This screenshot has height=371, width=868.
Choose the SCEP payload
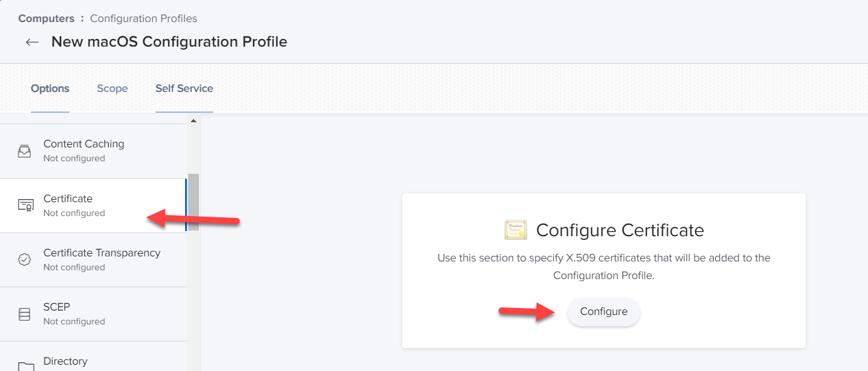tap(93, 314)
